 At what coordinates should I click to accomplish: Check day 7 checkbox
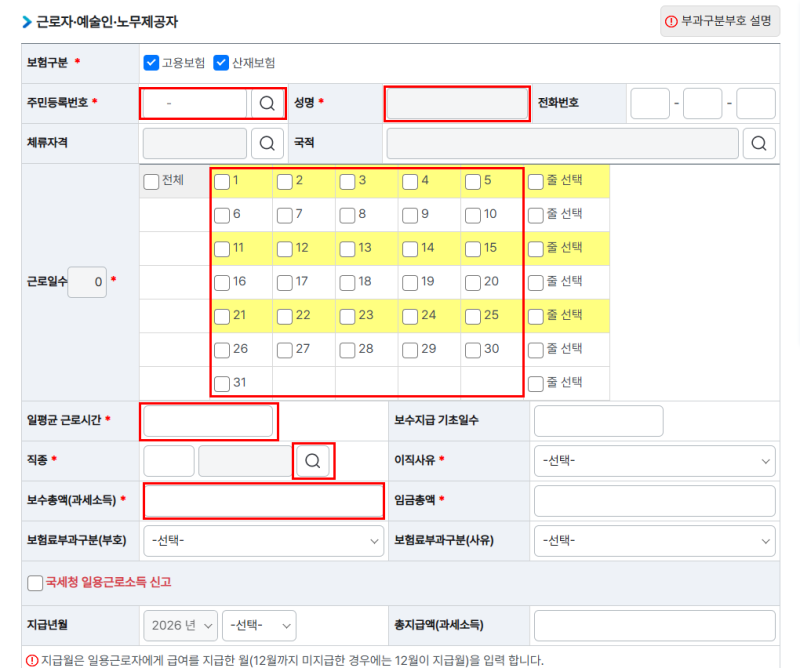(285, 215)
